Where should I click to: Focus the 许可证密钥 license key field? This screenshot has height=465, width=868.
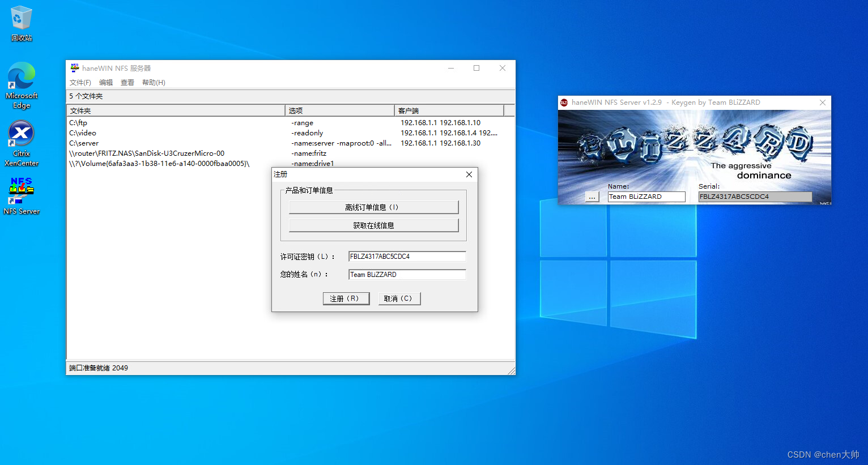[407, 257]
